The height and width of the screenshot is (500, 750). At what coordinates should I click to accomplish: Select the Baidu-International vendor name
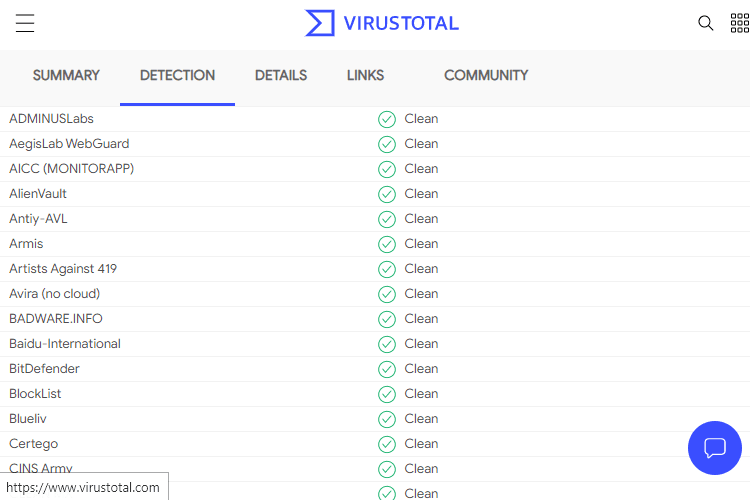click(65, 344)
